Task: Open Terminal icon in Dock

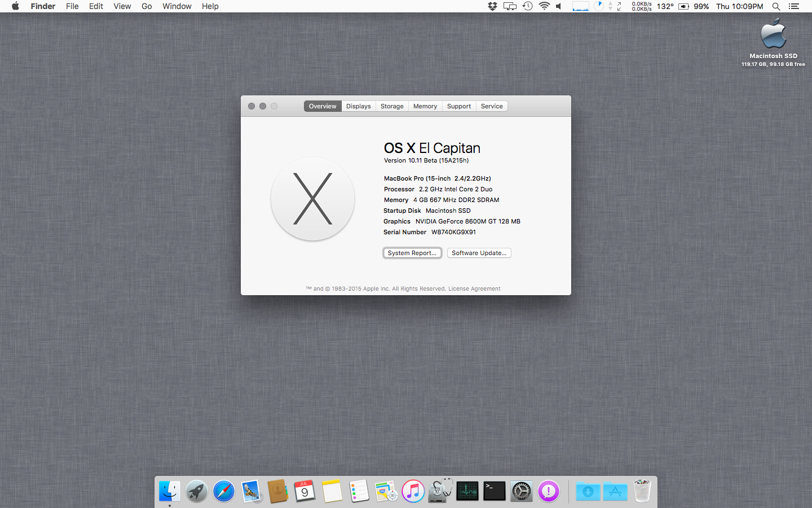Action: tap(494, 491)
